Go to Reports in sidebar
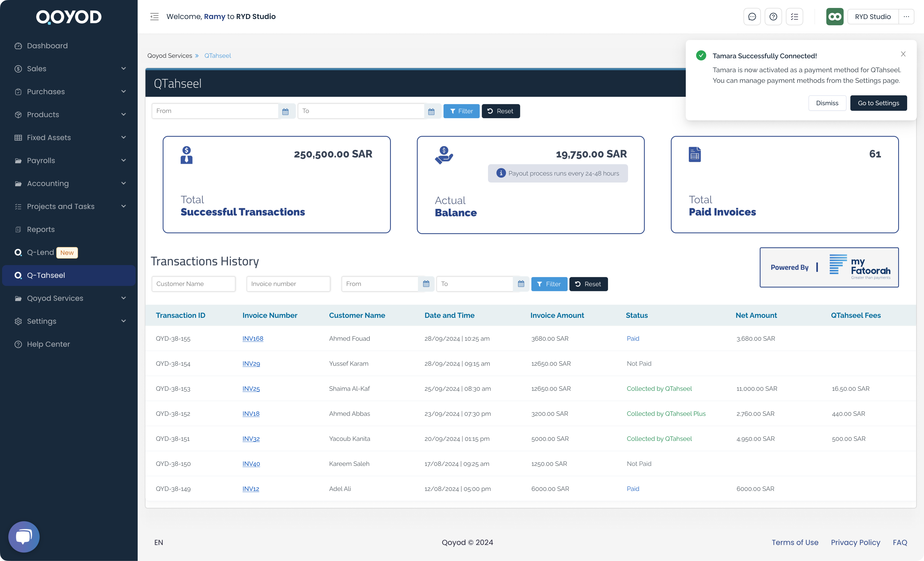The height and width of the screenshot is (561, 924). click(x=40, y=229)
